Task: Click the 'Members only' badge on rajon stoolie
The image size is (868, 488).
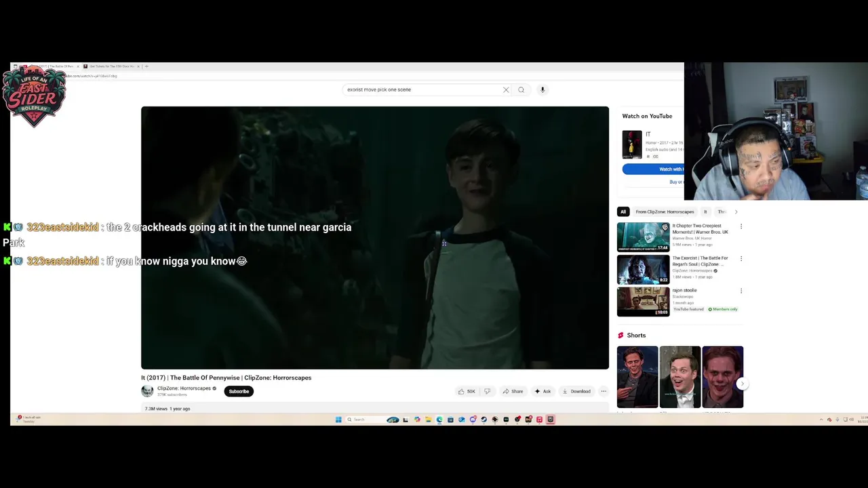Action: pos(723,309)
